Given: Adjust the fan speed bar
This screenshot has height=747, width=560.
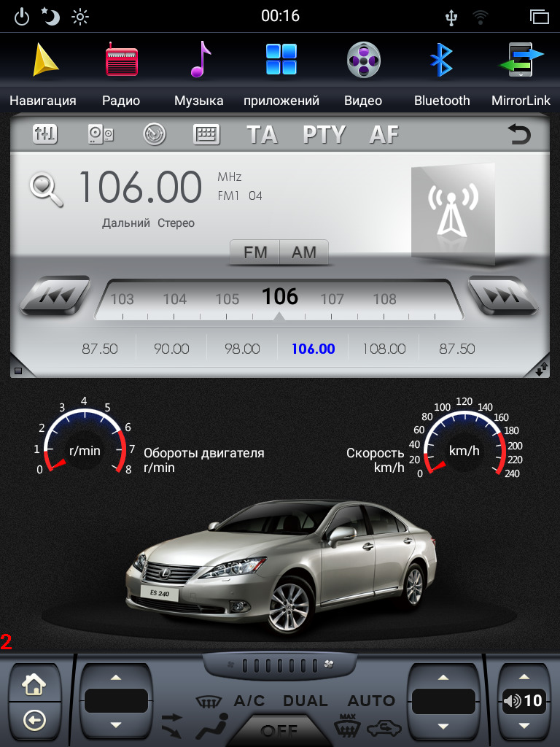Looking at the screenshot, I should pyautogui.click(x=280, y=665).
